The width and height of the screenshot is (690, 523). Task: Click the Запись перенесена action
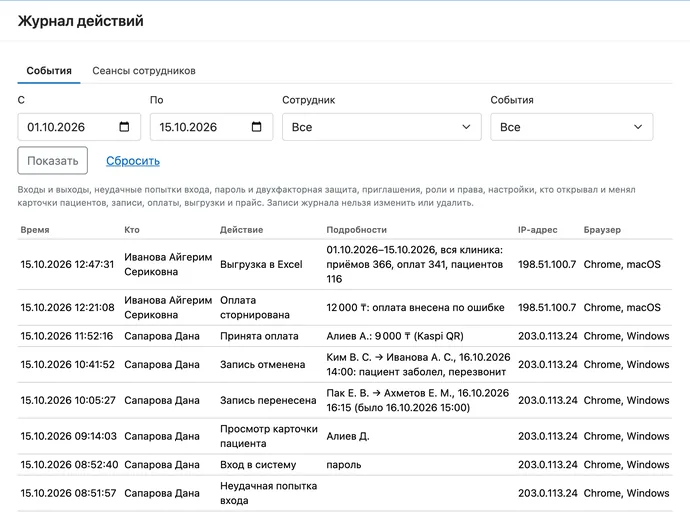268,401
